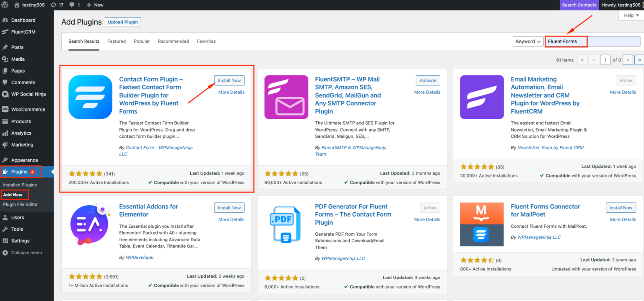Install the Fluent Forms contact form plugin
Image resolution: width=644 pixels, height=301 pixels.
[229, 80]
